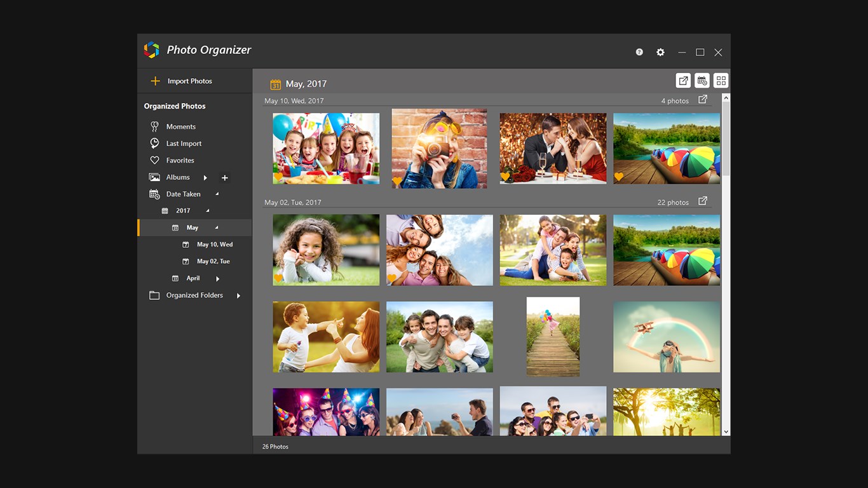Click the scrollbar up arrow

pos(726,98)
